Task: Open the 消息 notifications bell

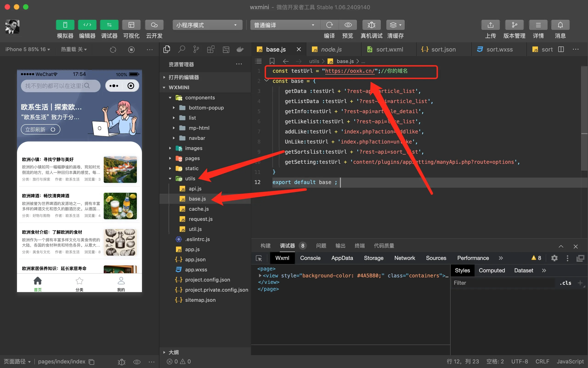Action: [560, 25]
